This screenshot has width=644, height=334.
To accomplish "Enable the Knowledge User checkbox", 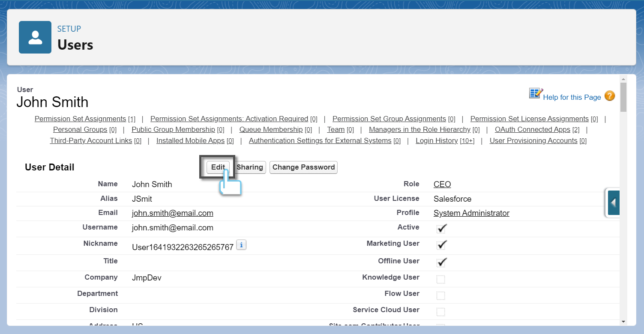I will click(440, 280).
